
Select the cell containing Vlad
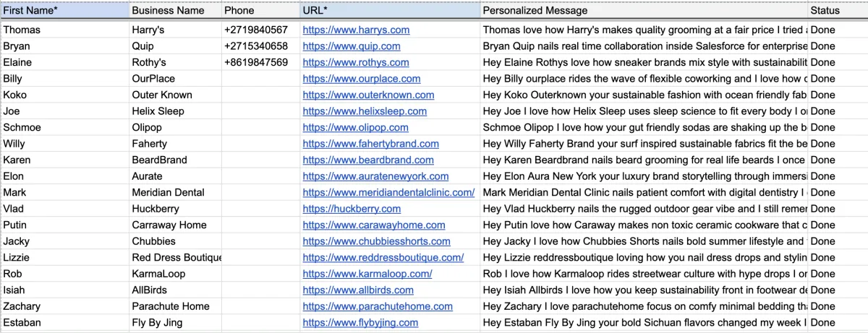coord(64,209)
